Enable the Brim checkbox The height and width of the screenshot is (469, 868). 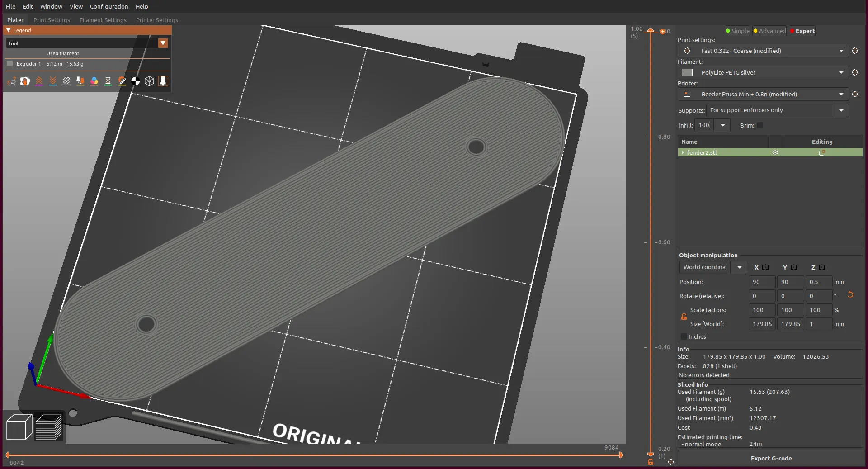tap(760, 126)
